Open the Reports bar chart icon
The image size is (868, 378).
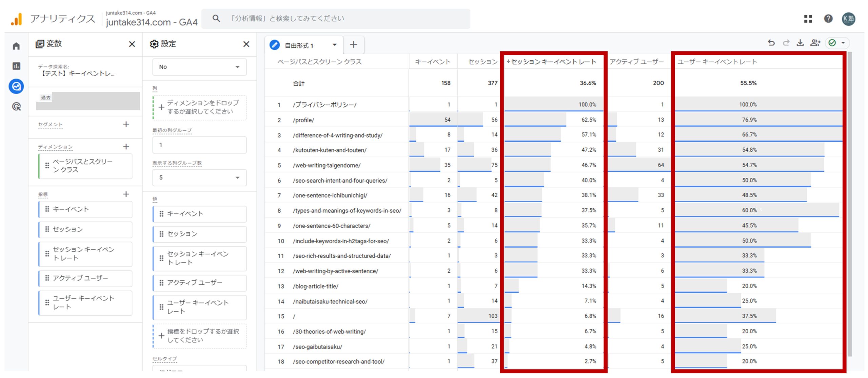point(16,66)
